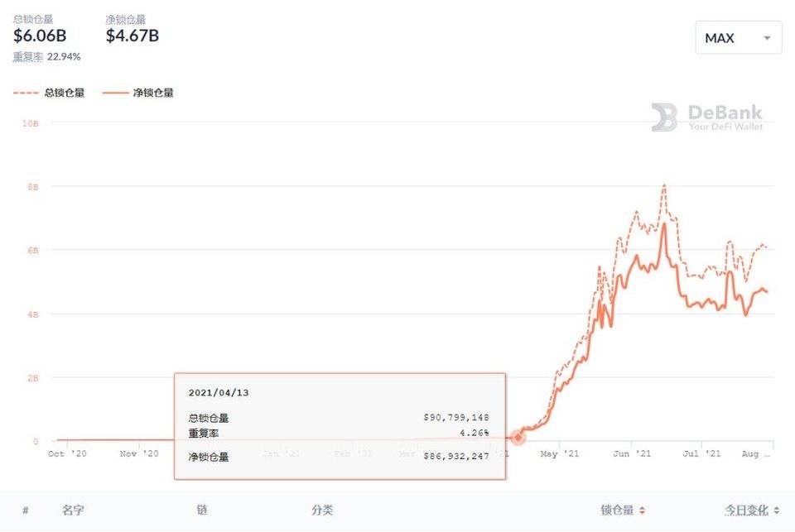This screenshot has width=795, height=532.
Task: Toggle the 净锁仓量 solid line legend
Action: [138, 93]
